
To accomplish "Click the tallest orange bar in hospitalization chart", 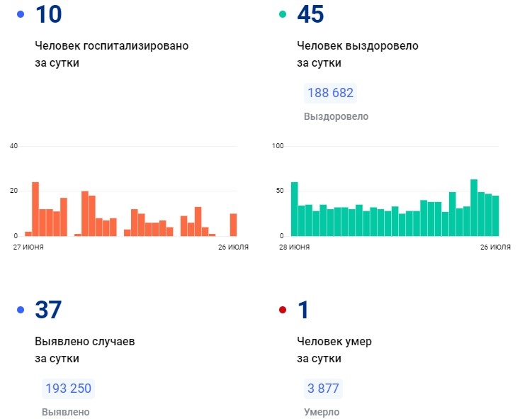I will tap(35, 209).
